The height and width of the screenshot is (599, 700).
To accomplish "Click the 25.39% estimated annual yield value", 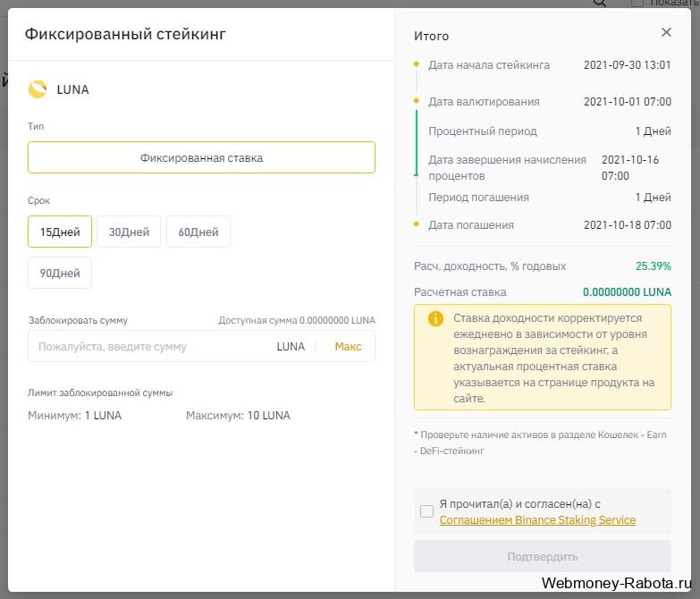I will (654, 266).
